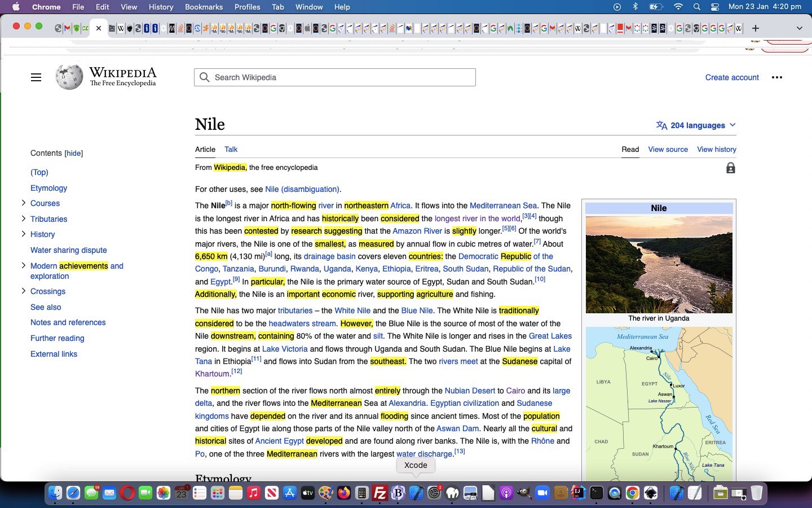Open the Profiles menu

click(x=247, y=7)
